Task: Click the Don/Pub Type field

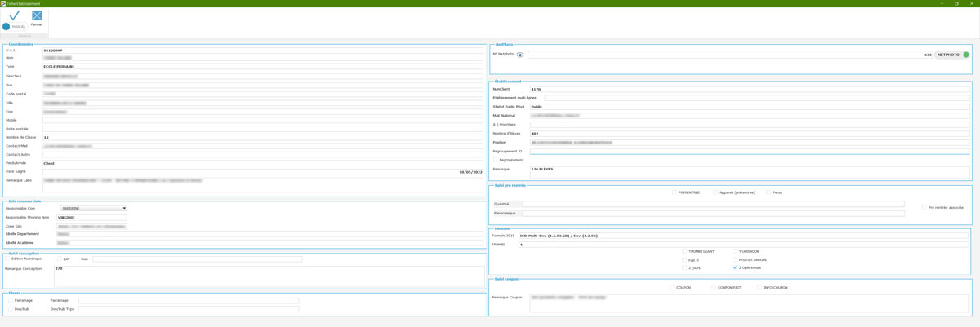Action: click(189, 309)
